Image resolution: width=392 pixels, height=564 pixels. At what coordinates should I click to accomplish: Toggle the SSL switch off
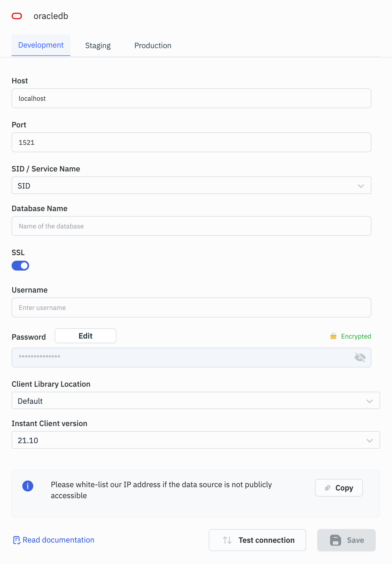(20, 266)
